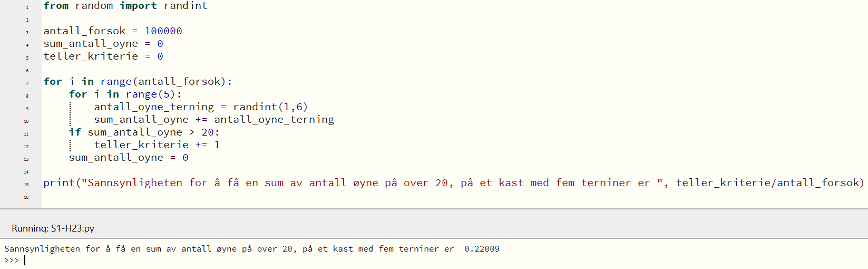
Task: Click line number 15 in the gutter
Action: click(26, 185)
